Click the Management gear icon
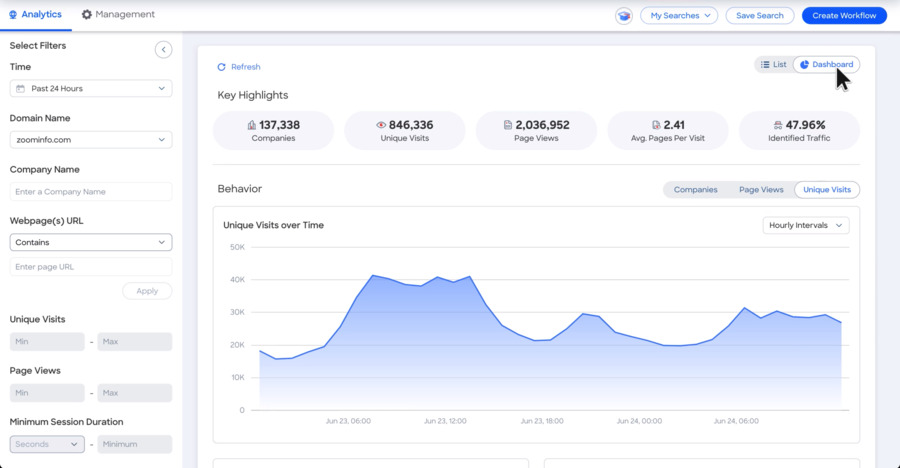900x468 pixels. (87, 14)
